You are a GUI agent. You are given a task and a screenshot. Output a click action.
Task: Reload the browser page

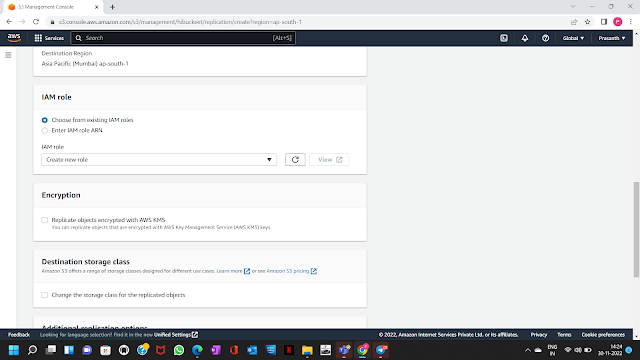tap(36, 22)
